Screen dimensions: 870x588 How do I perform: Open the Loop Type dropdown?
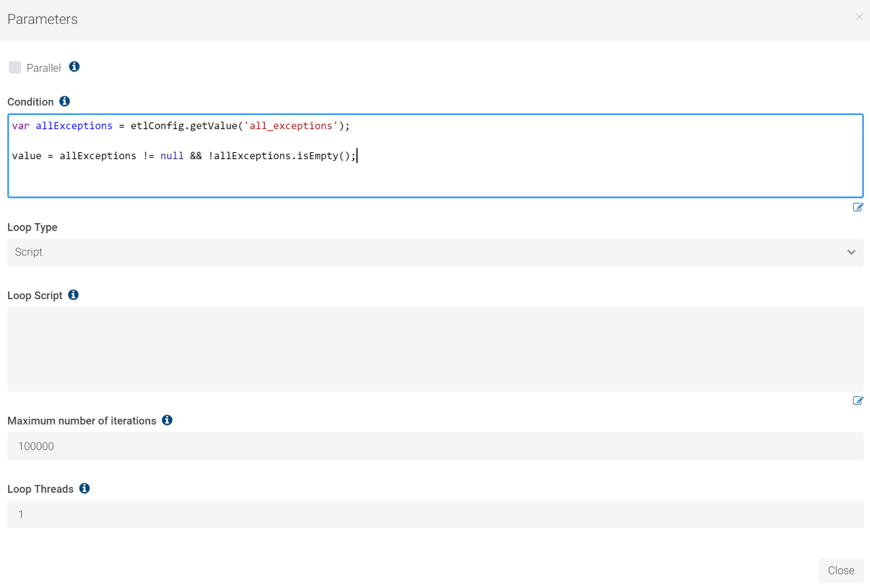(435, 252)
